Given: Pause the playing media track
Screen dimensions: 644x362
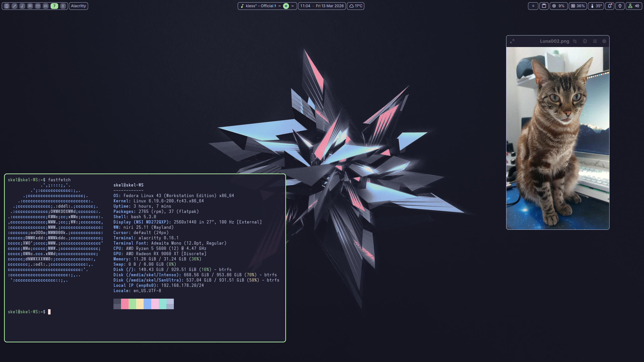Looking at the screenshot, I should coord(286,6).
